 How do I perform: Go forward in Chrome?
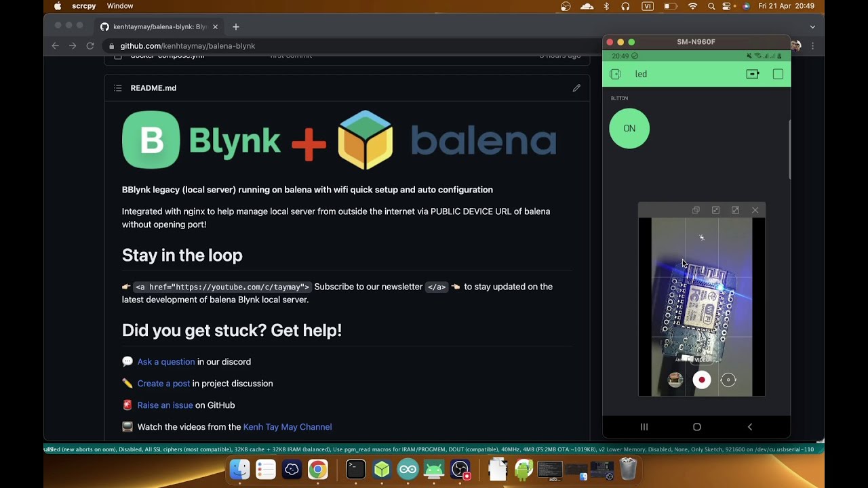tap(73, 46)
